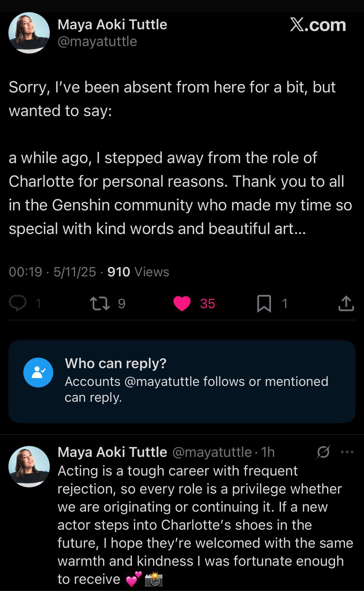The image size is (364, 591).
Task: Click the profile avatar beside the reply
Action: click(29, 467)
